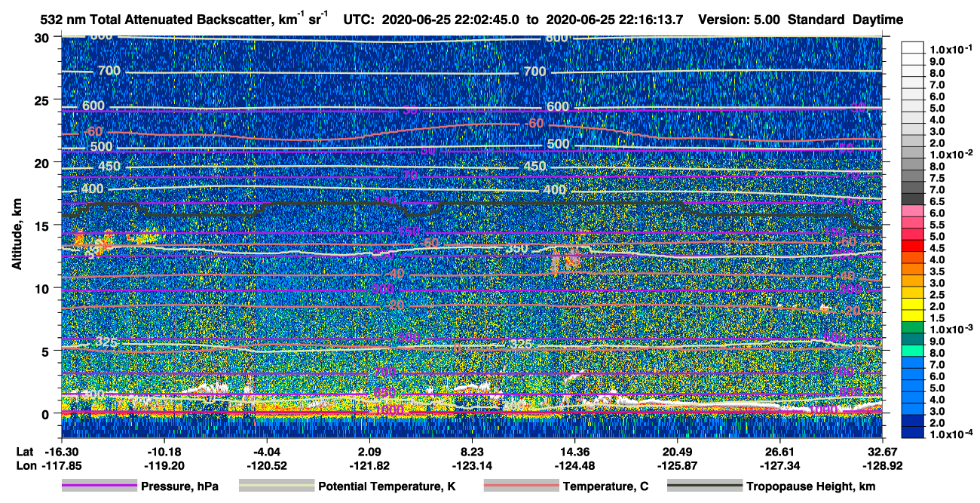Click the altitude tick label '10'

(x=44, y=287)
